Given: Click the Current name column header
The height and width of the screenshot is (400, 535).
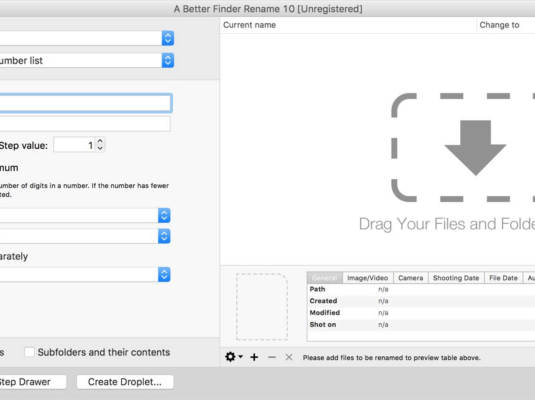Looking at the screenshot, I should [348, 25].
